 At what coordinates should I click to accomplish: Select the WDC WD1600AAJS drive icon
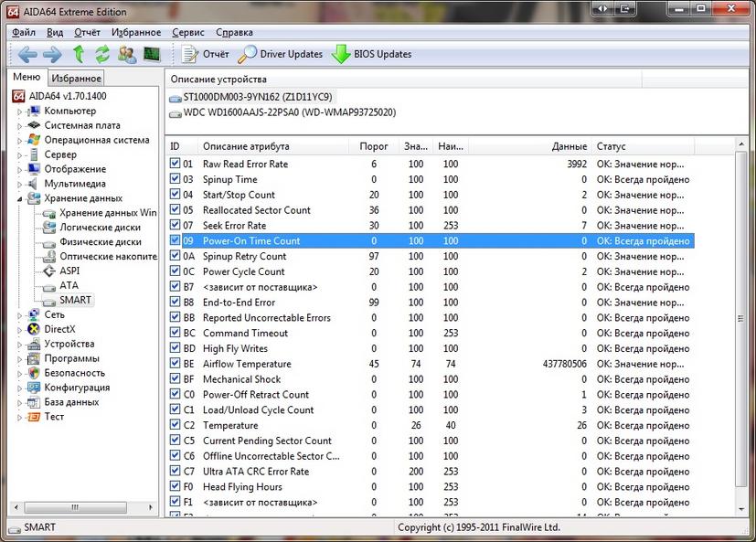175,114
